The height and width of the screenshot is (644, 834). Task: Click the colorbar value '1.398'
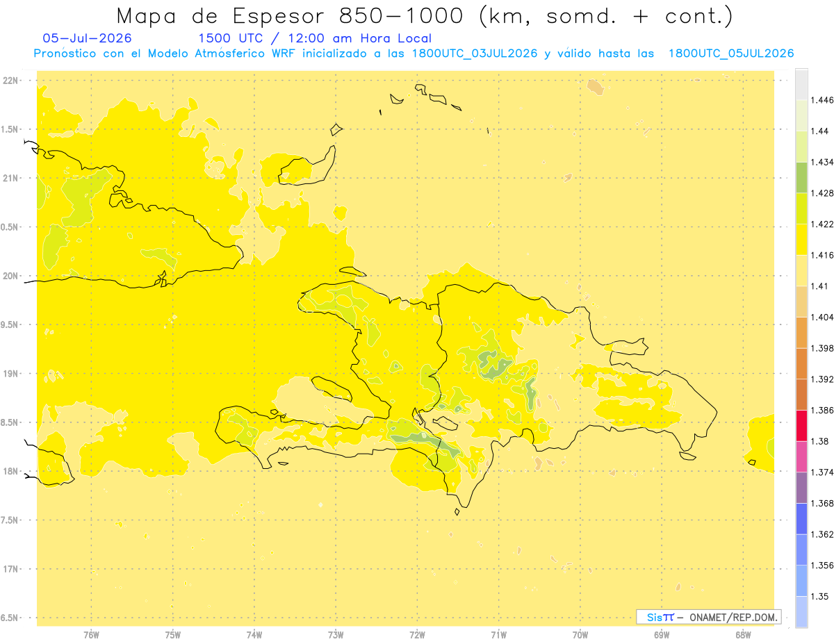[822, 348]
